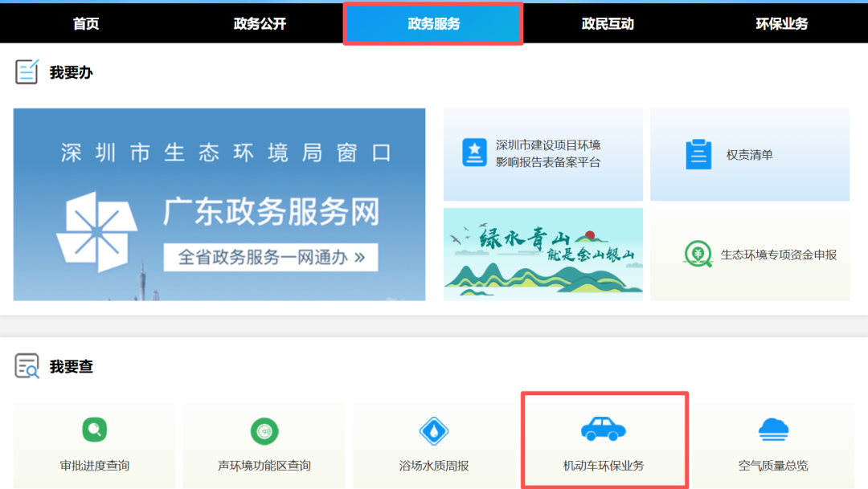Open 声环境功能区查询 text link
This screenshot has width=868, height=489.
coord(264,465)
